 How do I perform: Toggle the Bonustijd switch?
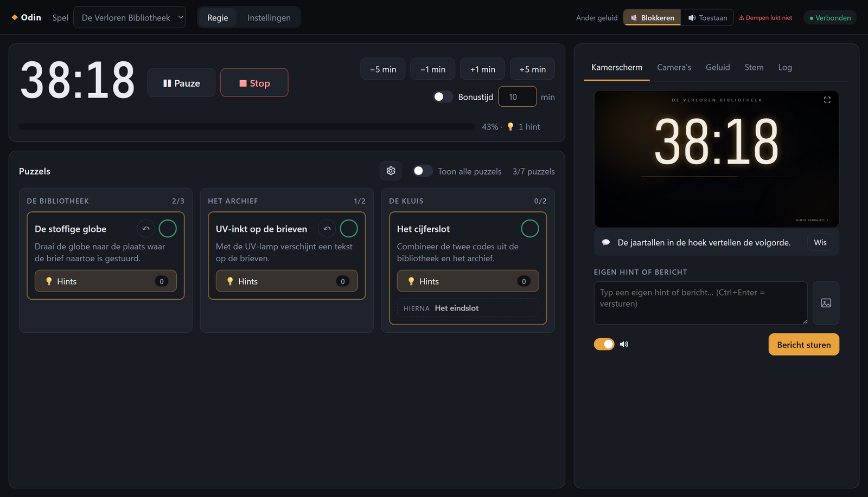(443, 96)
